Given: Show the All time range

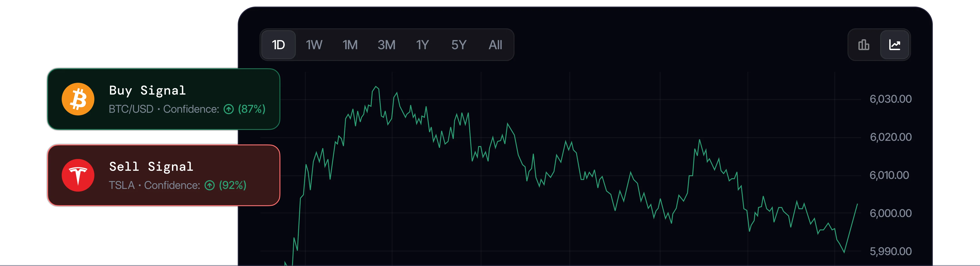Looking at the screenshot, I should 495,45.
